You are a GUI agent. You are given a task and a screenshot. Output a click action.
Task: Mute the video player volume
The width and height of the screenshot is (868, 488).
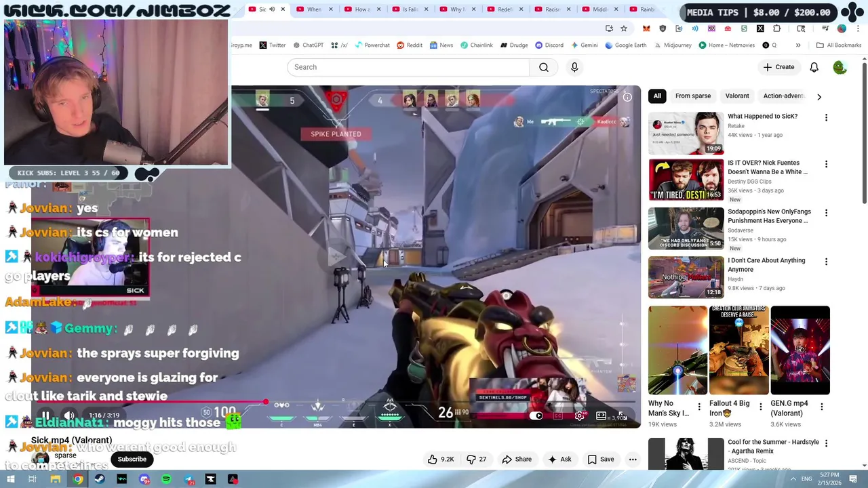tap(69, 415)
